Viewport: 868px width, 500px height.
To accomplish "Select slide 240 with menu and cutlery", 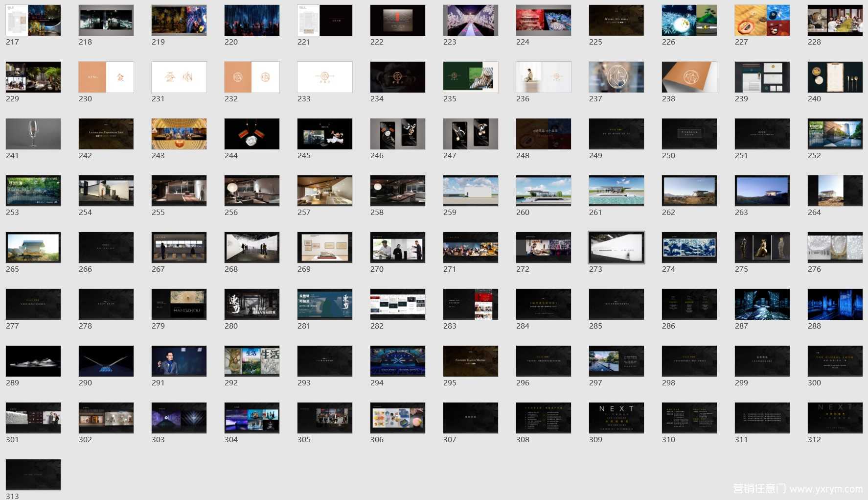I will (835, 77).
